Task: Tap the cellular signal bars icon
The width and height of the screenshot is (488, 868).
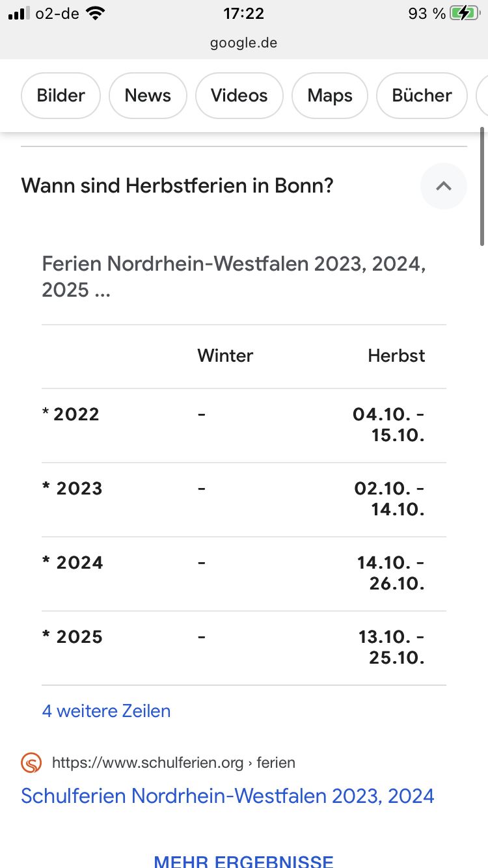Action: (20, 13)
